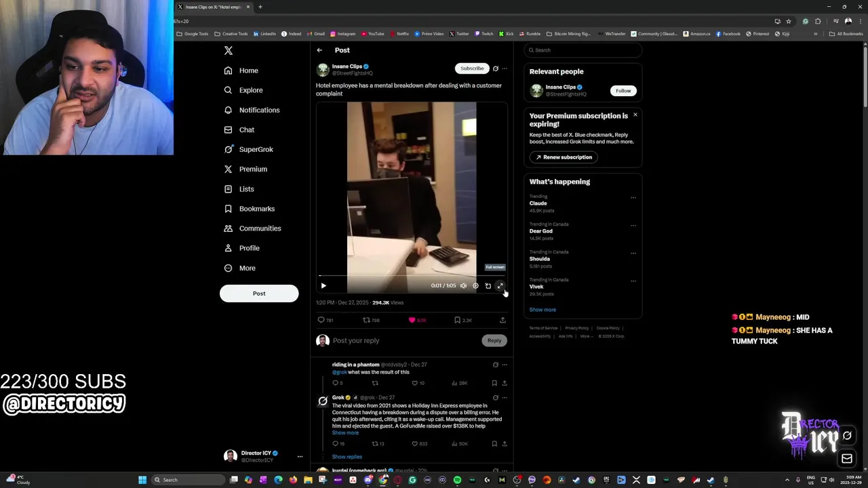Bookmark the riding in a phantom reply
Viewport: 868px width, 488px height.
(x=494, y=383)
